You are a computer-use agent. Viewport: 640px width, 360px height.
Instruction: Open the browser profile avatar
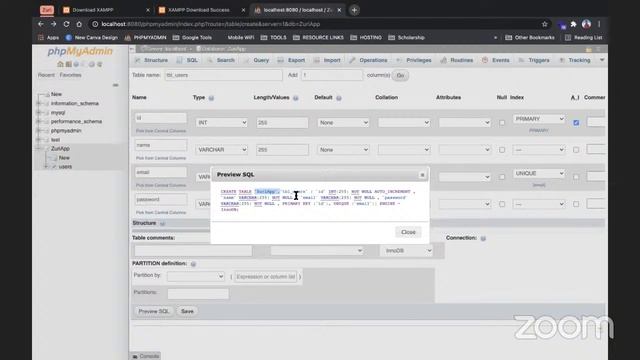click(x=587, y=24)
